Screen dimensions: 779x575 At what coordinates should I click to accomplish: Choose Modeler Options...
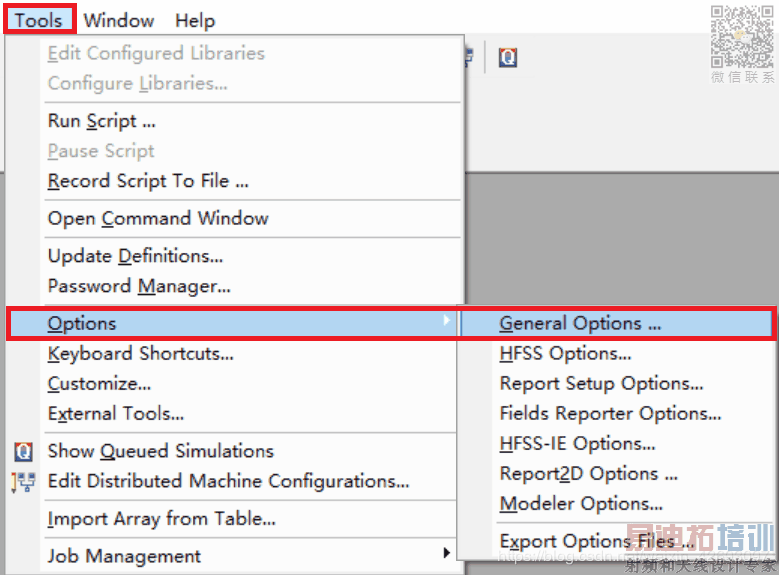(x=581, y=503)
